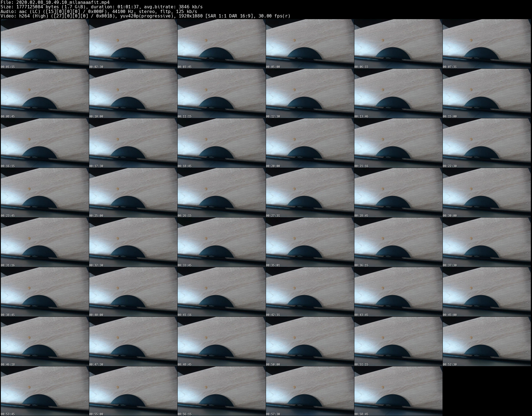Open the still from 00:55:00
The height and width of the screenshot is (416, 532).
[x=133, y=391]
